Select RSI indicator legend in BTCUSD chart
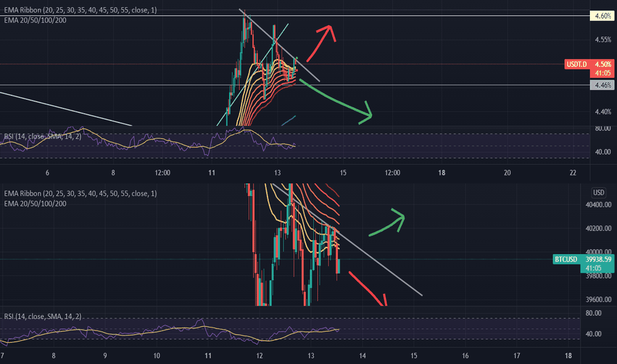 (x=42, y=316)
